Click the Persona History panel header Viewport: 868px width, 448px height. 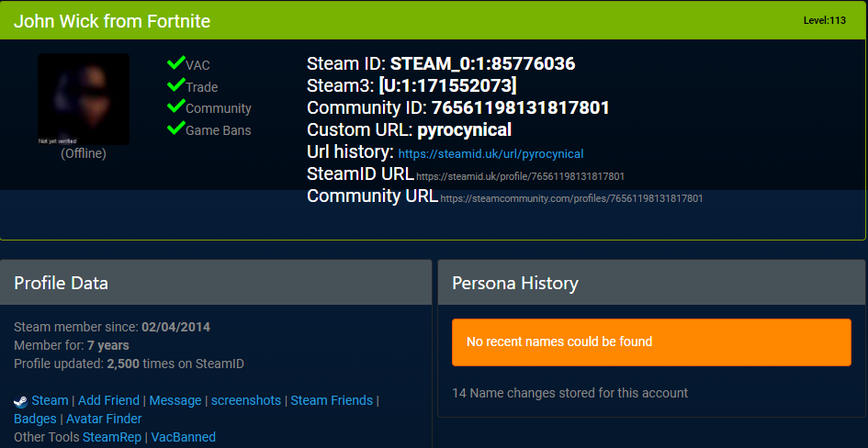point(651,283)
